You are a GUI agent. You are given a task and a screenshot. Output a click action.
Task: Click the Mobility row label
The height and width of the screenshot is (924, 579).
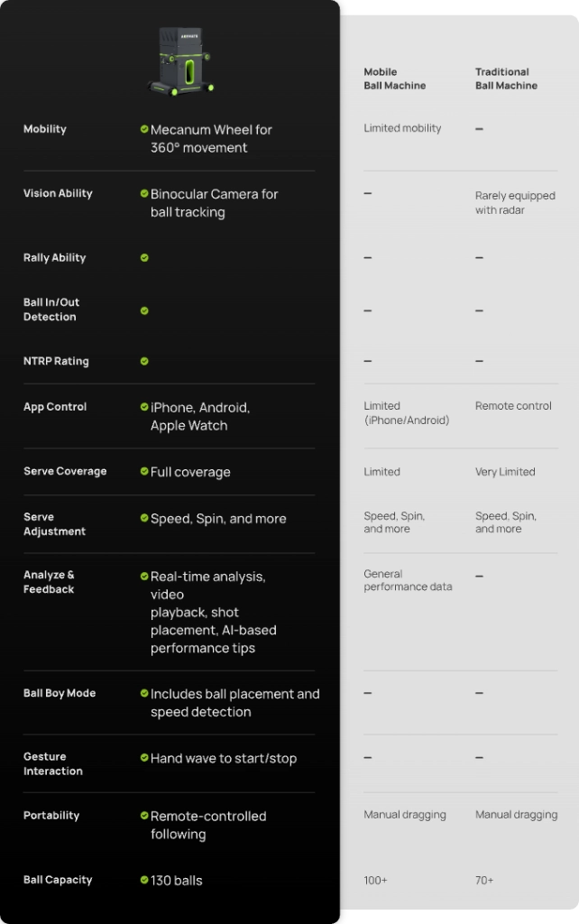tap(45, 129)
